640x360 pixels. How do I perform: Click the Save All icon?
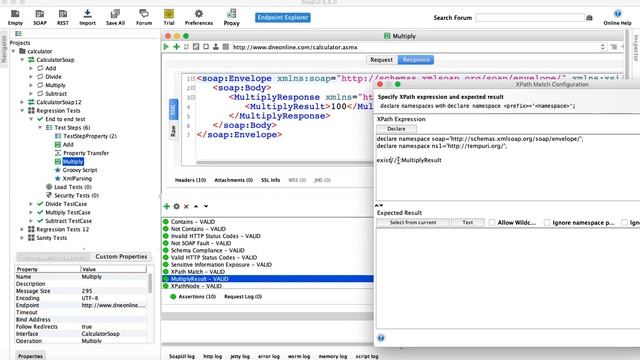point(115,18)
